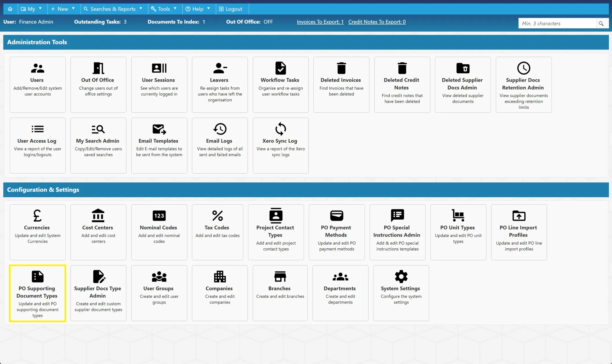The height and width of the screenshot is (364, 612).
Task: Open Deleted Credit Notes trash icon
Action: click(402, 68)
